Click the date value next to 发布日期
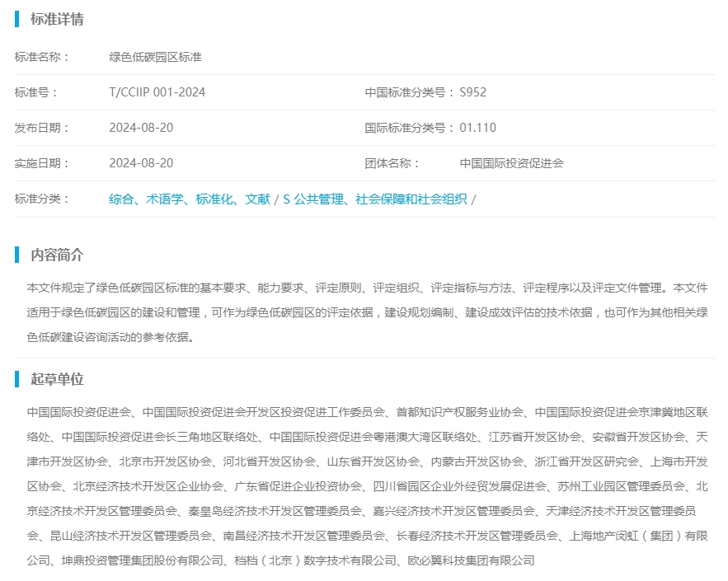728x581 pixels. tap(141, 128)
